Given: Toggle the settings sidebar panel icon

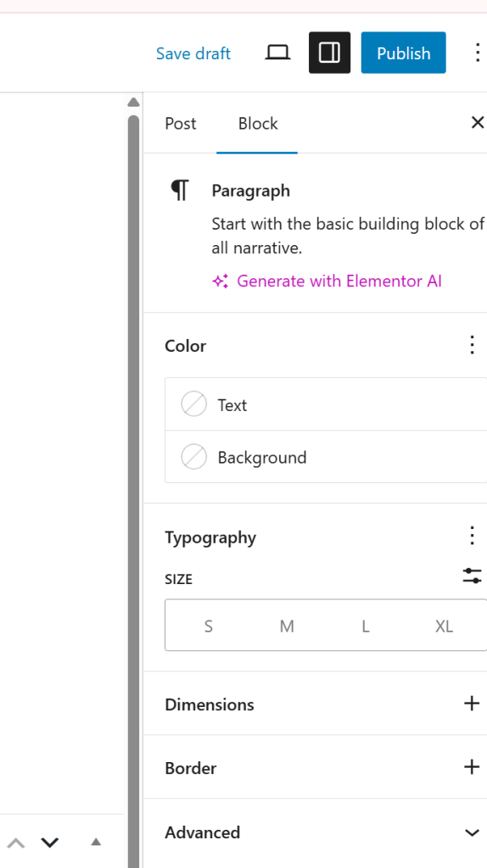Looking at the screenshot, I should click(x=330, y=53).
